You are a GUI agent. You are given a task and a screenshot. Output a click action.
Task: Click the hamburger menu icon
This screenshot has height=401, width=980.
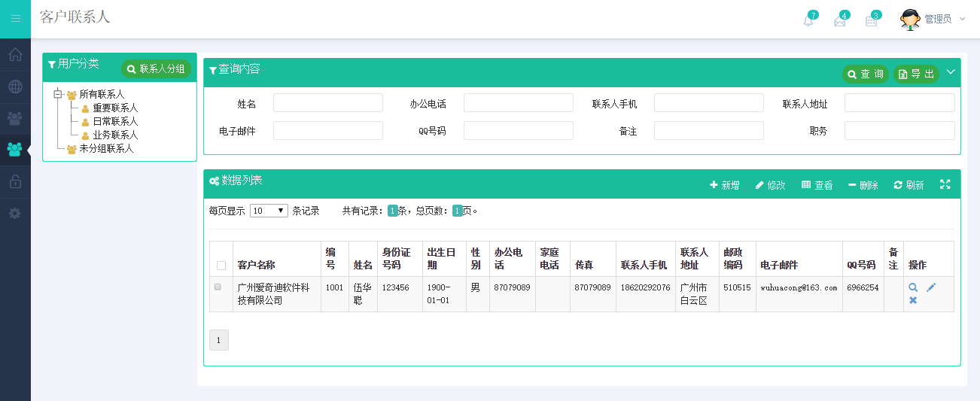point(15,19)
